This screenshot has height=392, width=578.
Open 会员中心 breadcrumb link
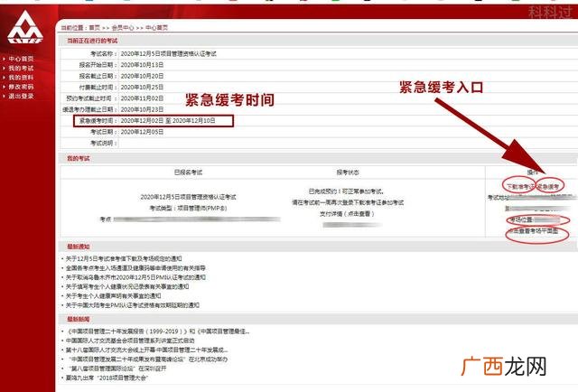[123, 28]
